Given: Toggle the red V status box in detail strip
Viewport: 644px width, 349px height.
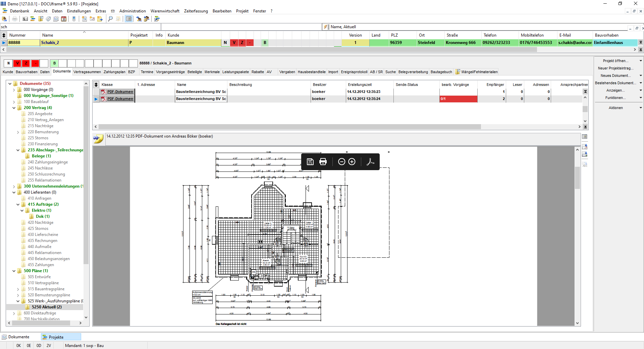Looking at the screenshot, I should coord(17,63).
